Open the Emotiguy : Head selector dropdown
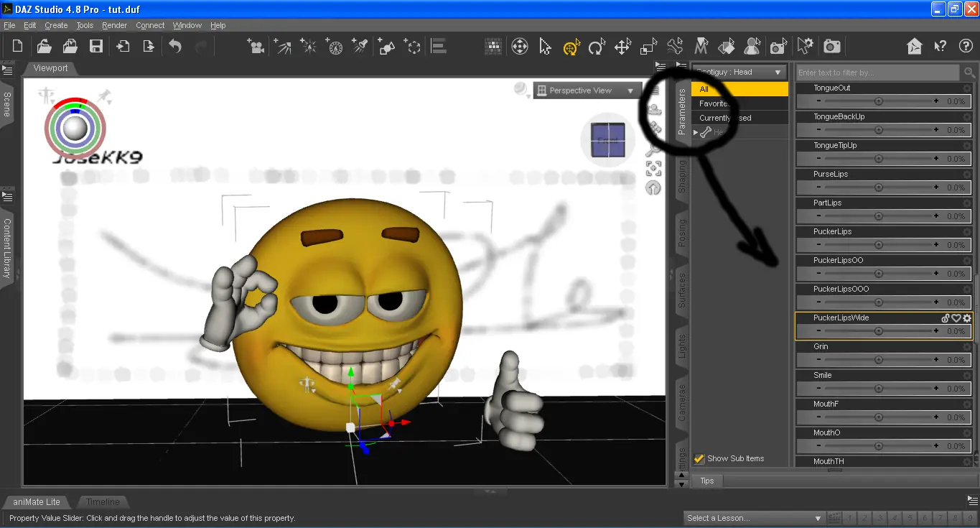980x528 pixels. point(739,72)
